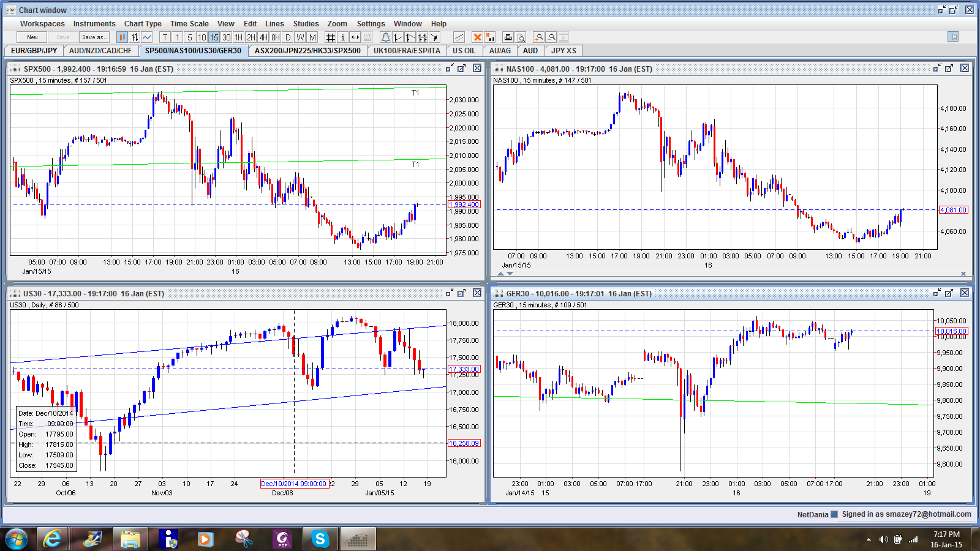The height and width of the screenshot is (551, 980).
Task: Open the Window menu
Action: click(408, 24)
